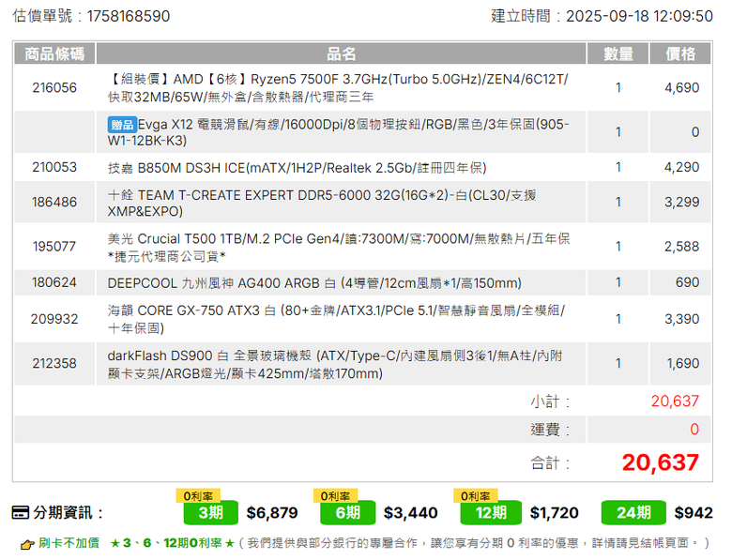Click the $3,440 installment amount
Viewport: 732px width, 560px height.
click(x=410, y=513)
